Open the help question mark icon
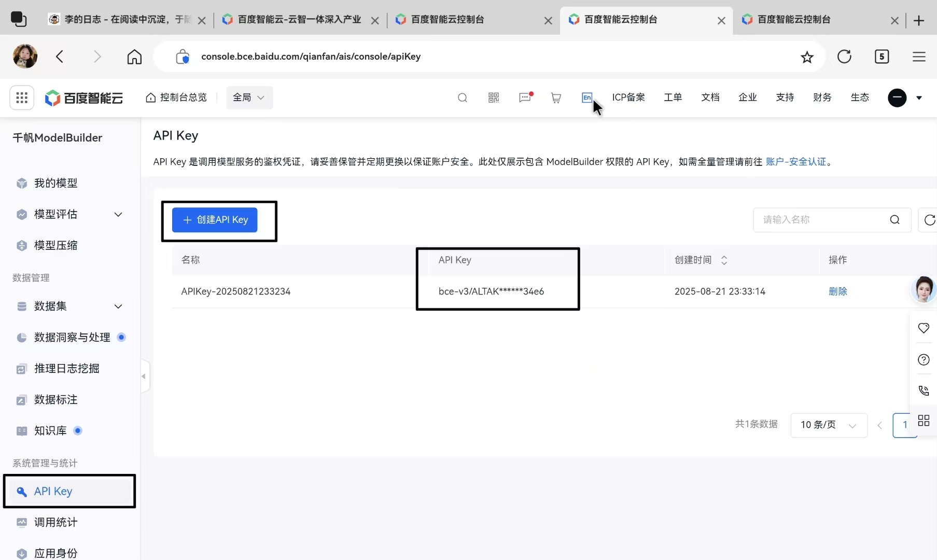The height and width of the screenshot is (560, 937). coord(924,359)
